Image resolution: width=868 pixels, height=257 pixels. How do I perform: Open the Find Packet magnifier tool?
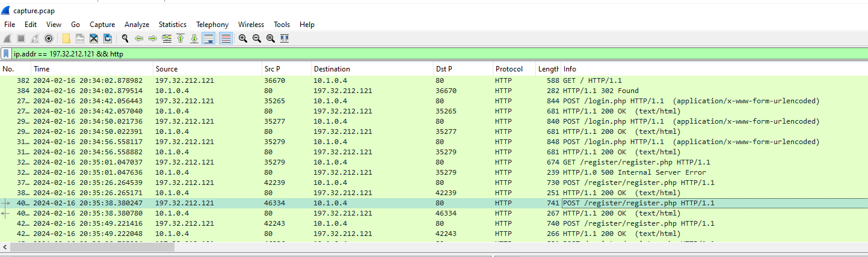125,38
